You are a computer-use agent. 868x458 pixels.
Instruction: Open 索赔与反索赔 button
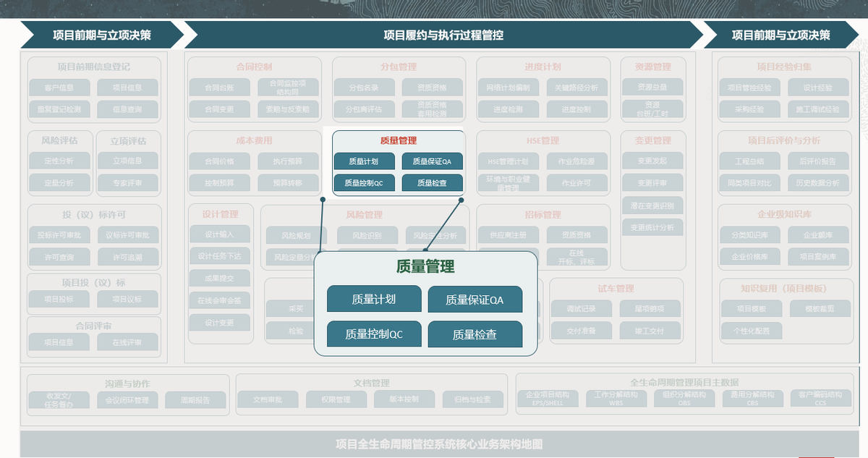click(x=288, y=109)
